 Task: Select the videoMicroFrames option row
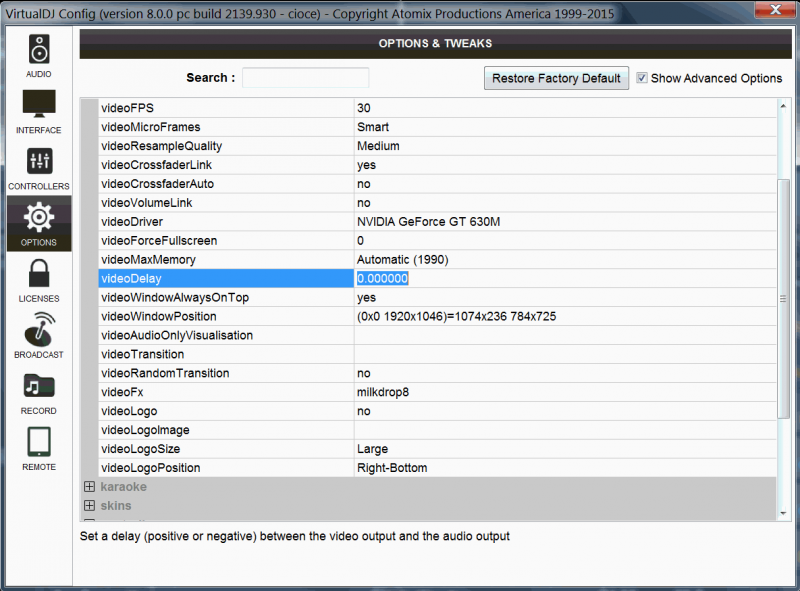(437, 127)
